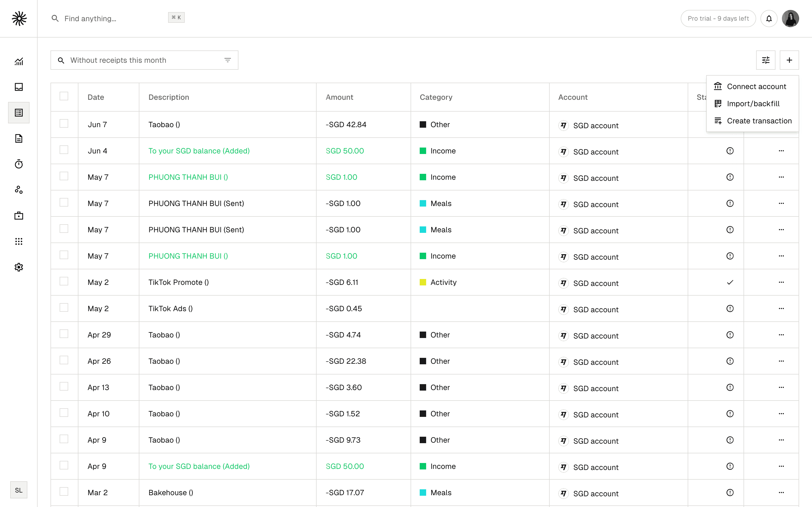
Task: Select the TikTok Promote row checkbox
Action: pyautogui.click(x=64, y=281)
